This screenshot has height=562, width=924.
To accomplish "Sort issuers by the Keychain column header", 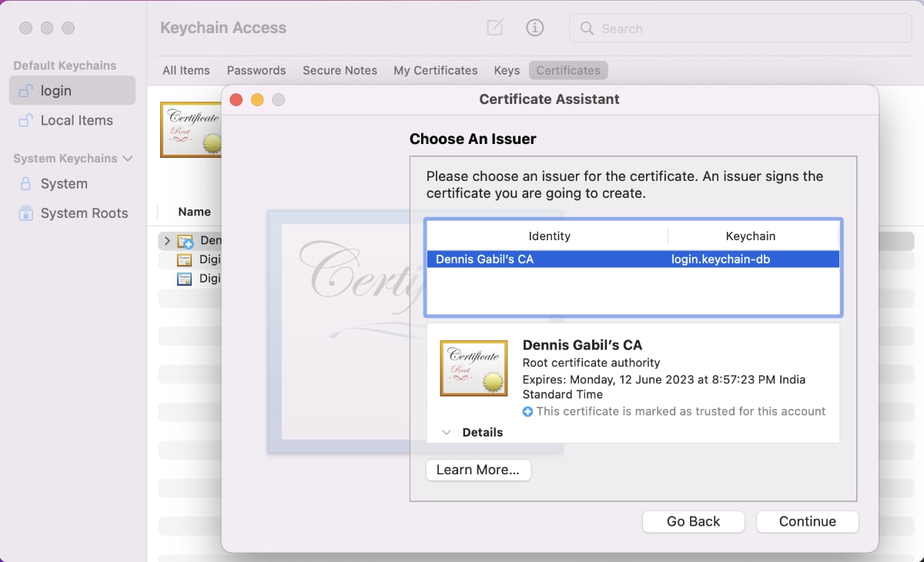I will [x=750, y=236].
